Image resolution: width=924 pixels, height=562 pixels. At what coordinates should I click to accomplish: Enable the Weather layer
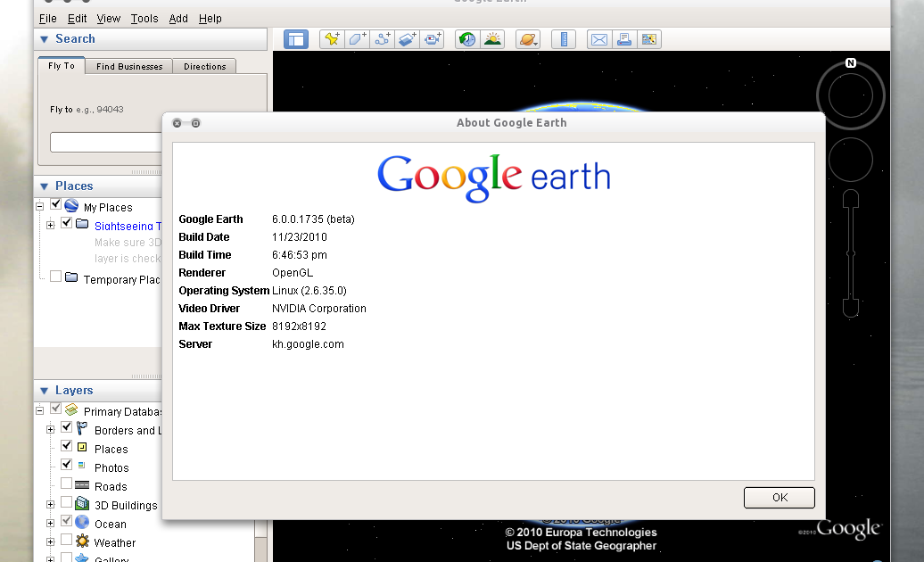pos(66,542)
